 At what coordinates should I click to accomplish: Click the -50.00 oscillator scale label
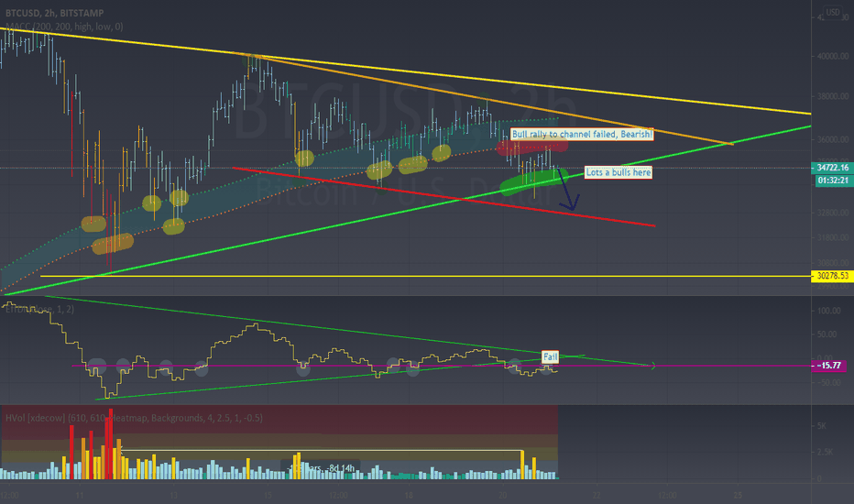(828, 382)
